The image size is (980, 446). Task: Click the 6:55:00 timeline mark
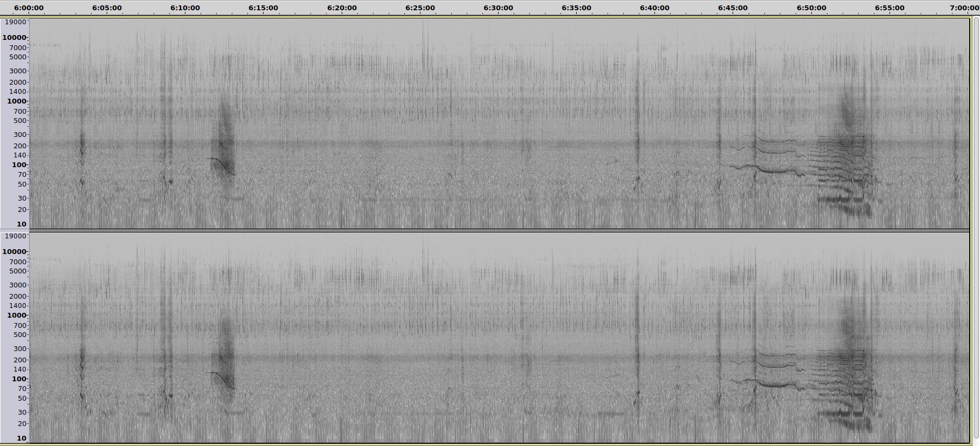click(889, 8)
